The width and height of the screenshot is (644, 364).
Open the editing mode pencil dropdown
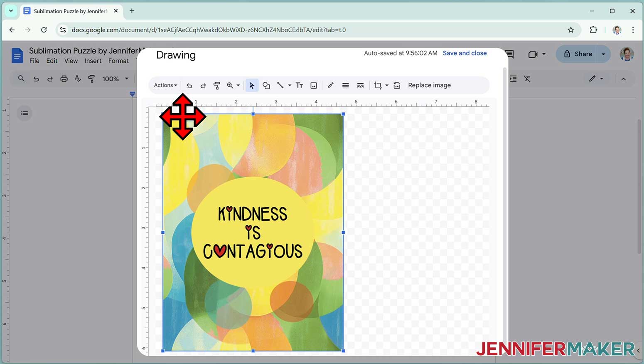pos(596,79)
